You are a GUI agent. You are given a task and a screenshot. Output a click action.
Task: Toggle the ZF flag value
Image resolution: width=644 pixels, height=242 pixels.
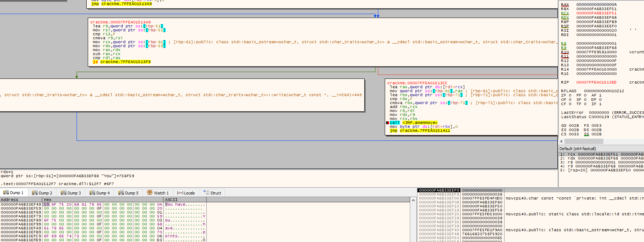click(570, 95)
